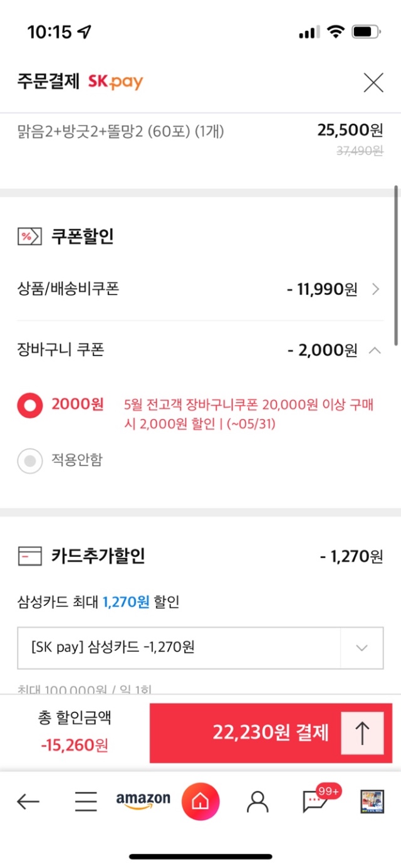The width and height of the screenshot is (401, 868).
Task: Open the hamburger menu in bottom bar
Action: tap(86, 801)
